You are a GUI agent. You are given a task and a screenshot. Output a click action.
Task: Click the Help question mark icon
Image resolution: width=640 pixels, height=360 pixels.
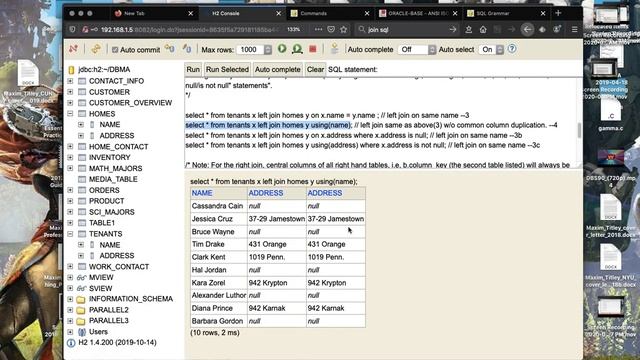pos(512,49)
